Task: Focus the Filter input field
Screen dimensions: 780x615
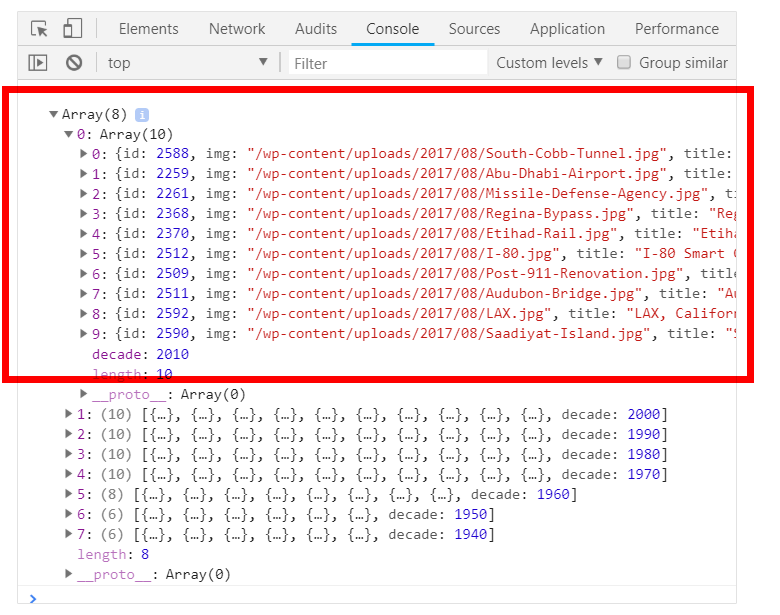Action: click(388, 63)
